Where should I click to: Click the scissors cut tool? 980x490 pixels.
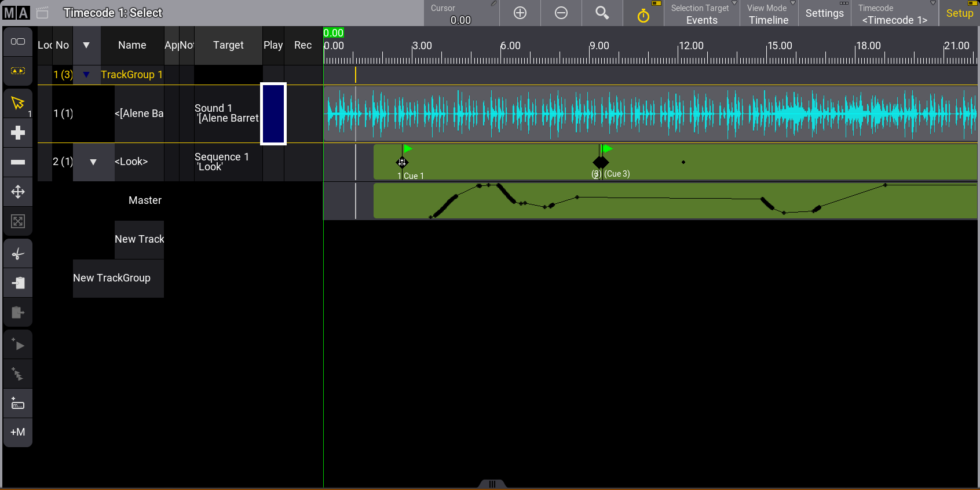[x=18, y=254]
